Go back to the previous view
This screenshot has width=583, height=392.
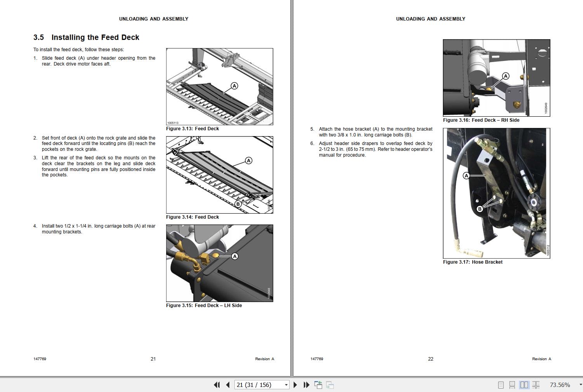point(318,385)
